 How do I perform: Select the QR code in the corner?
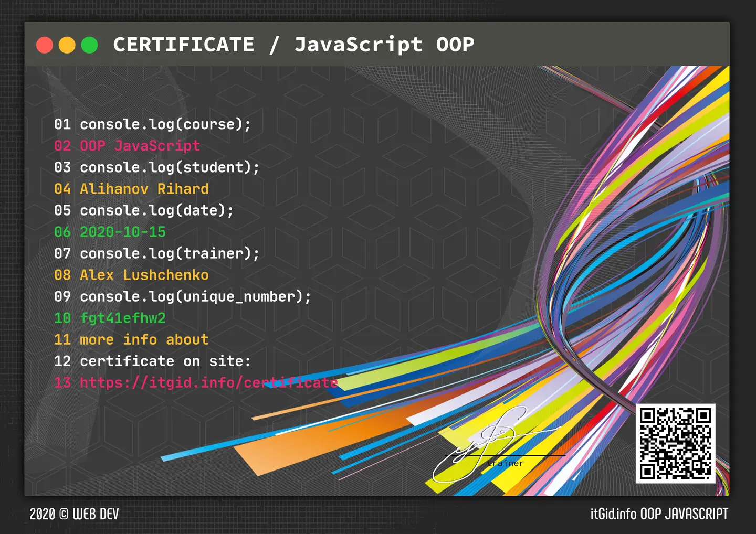pos(677,443)
